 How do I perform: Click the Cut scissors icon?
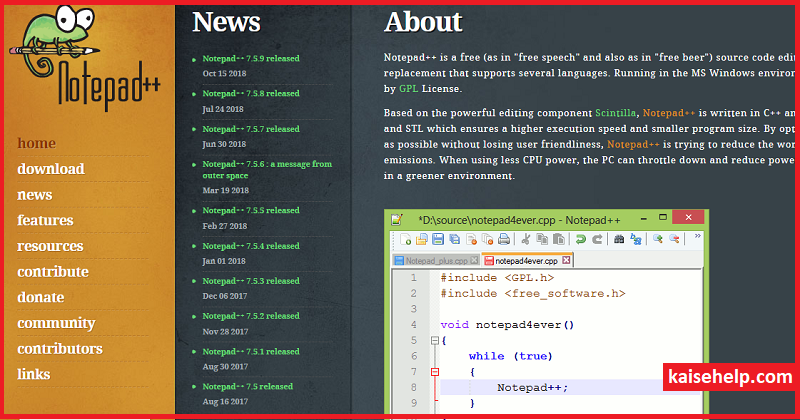[526, 239]
